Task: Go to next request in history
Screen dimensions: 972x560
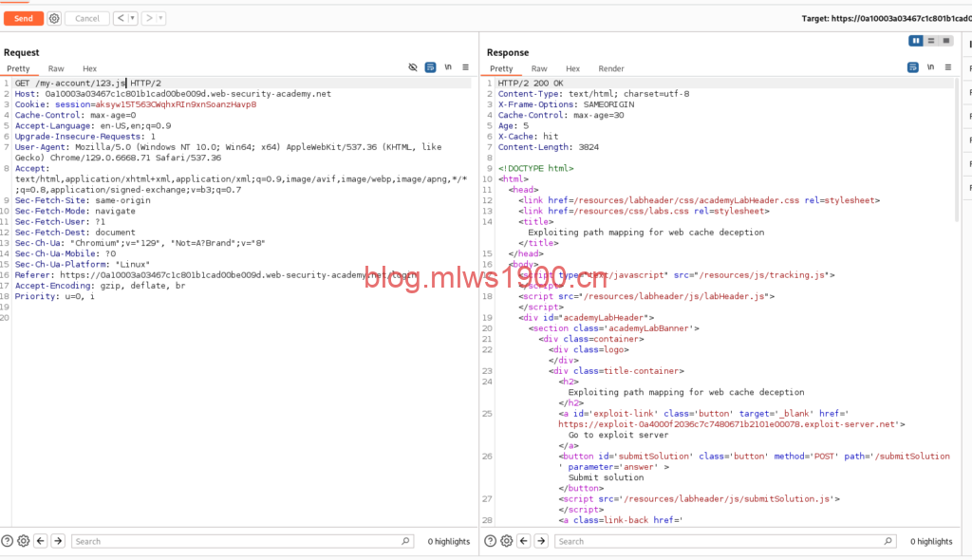Action: [x=149, y=19]
